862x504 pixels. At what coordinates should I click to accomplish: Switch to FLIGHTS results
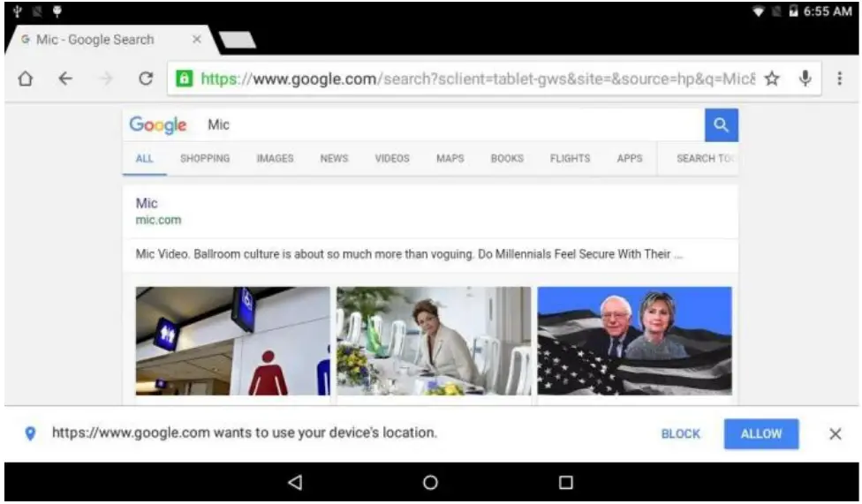(x=570, y=158)
